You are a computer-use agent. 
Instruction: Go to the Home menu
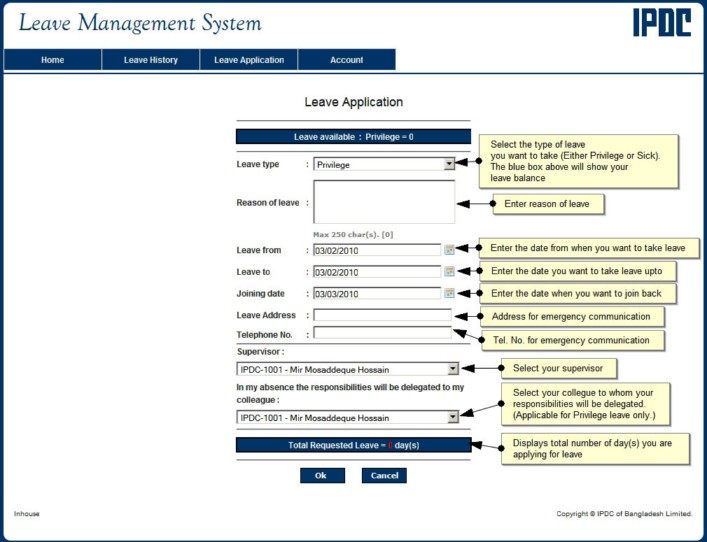53,60
